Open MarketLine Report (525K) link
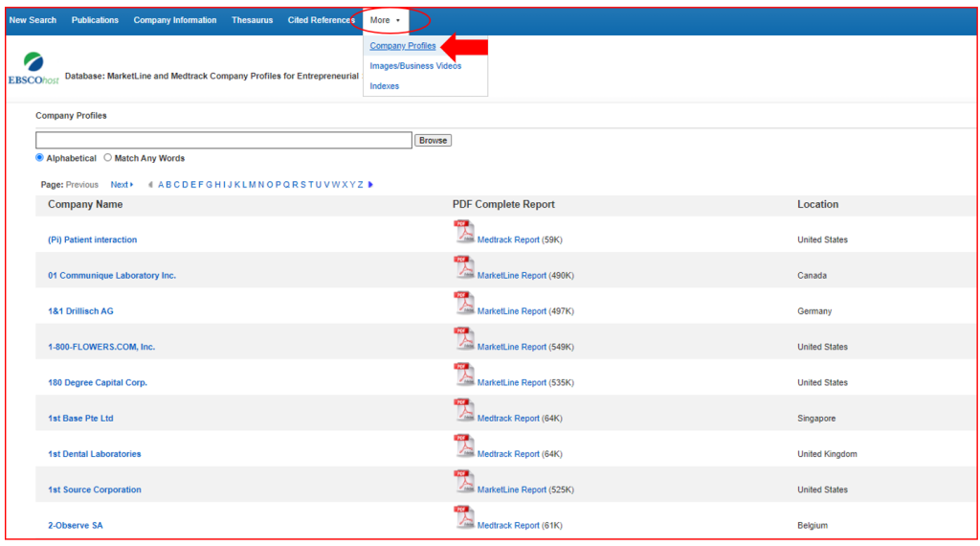This screenshot has width=980, height=546. (512, 489)
